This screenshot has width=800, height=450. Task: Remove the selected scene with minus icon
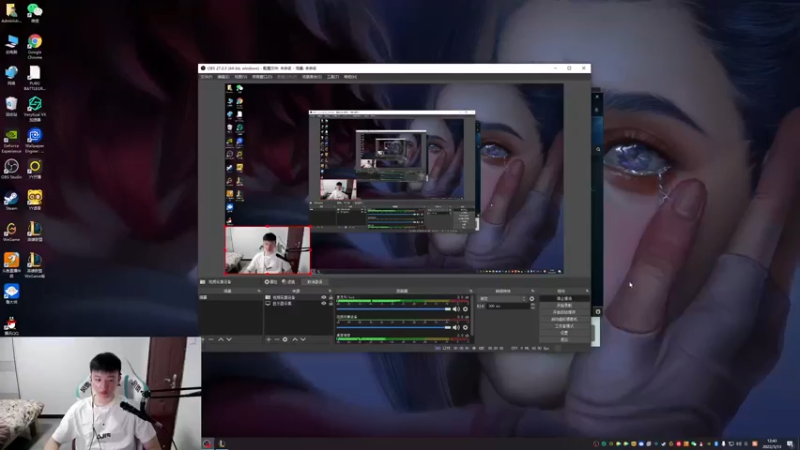(211, 339)
